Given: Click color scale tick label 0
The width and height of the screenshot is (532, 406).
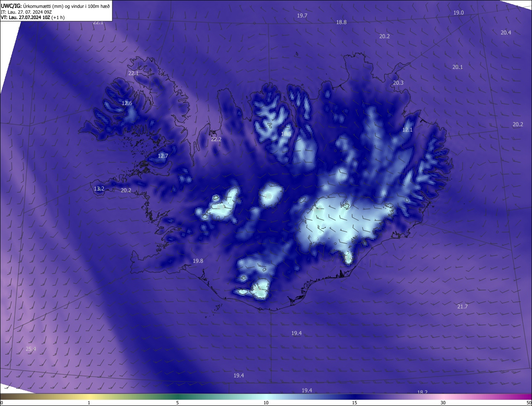Looking at the screenshot, I should pos(2,403).
